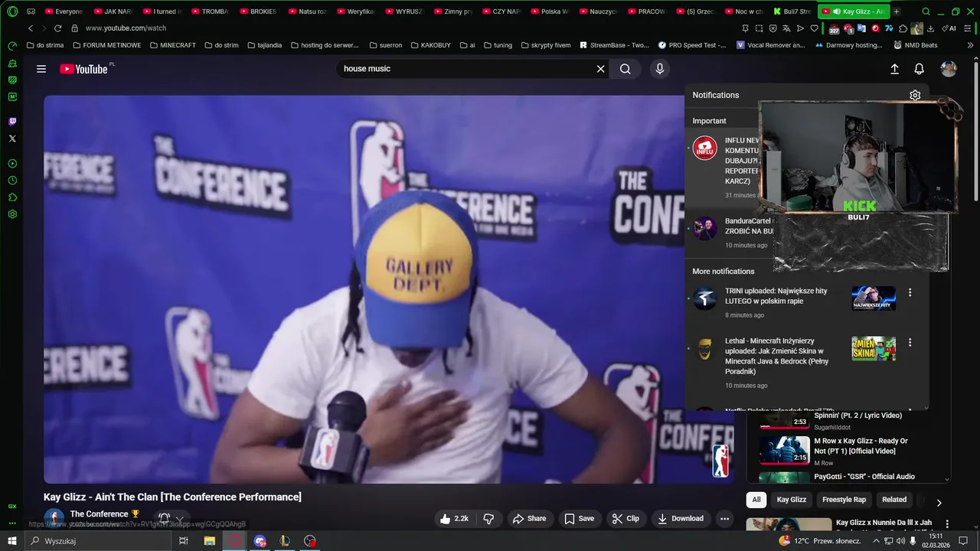
Task: Open notification settings gear
Action: [x=915, y=95]
